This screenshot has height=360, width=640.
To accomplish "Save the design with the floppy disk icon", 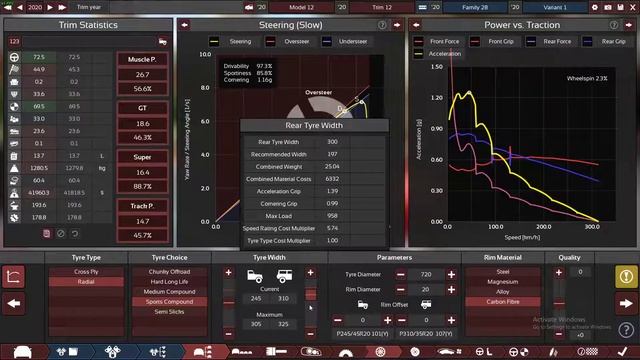I will [620, 7].
